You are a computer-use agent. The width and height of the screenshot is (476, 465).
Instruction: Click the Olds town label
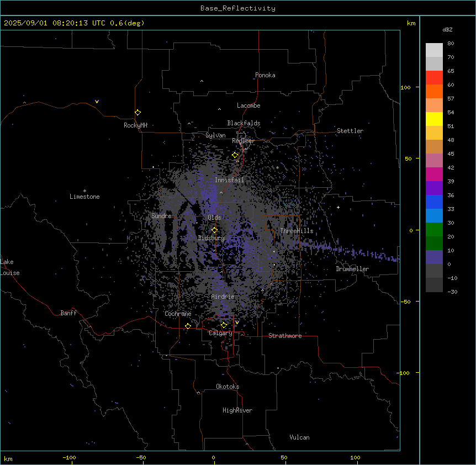click(x=214, y=218)
